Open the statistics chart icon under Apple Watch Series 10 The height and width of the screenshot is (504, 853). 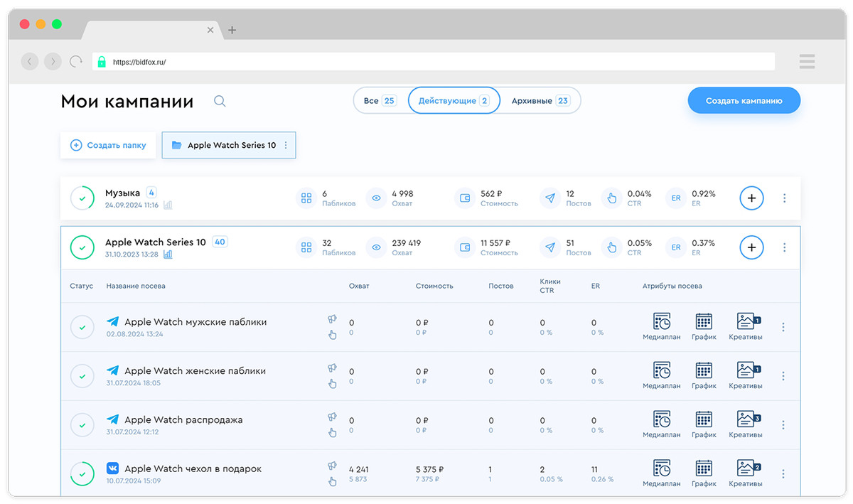[168, 254]
